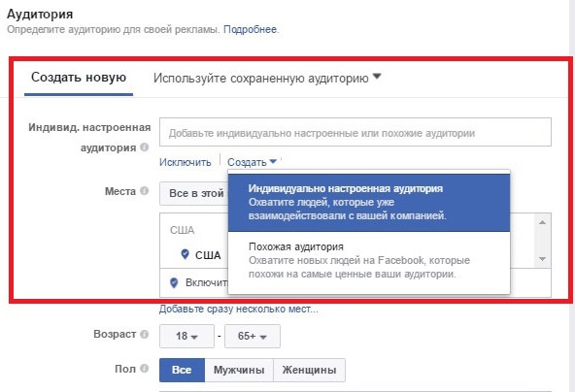Click the Исключить link
Viewport: 575px width, 392px height.
(x=186, y=162)
